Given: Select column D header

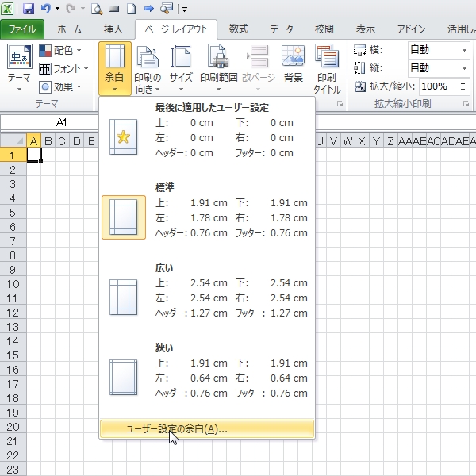Looking at the screenshot, I should [77, 141].
